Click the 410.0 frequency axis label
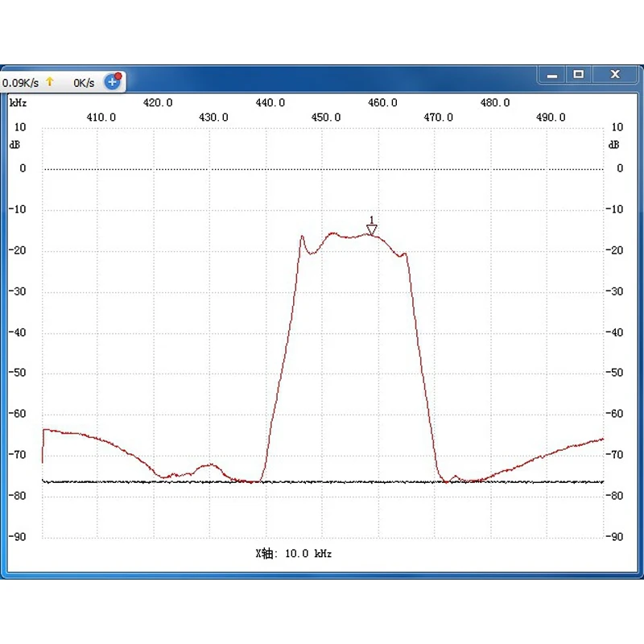This screenshot has width=644, height=644. click(101, 118)
